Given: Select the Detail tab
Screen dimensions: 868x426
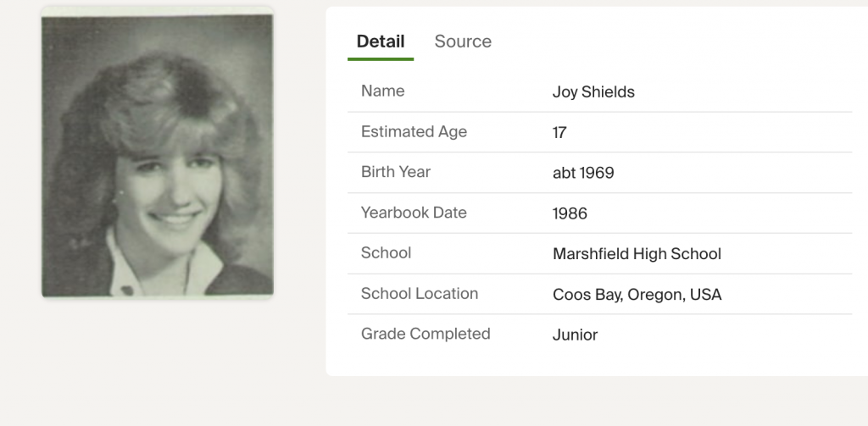Looking at the screenshot, I should point(381,41).
